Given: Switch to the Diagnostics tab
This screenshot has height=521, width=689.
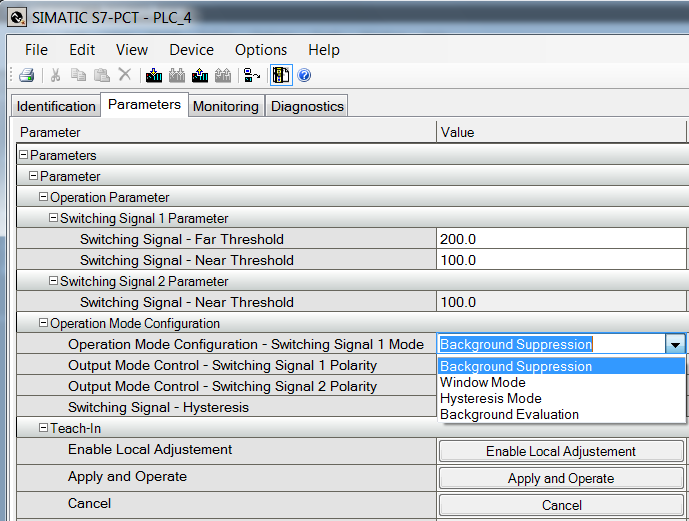Looking at the screenshot, I should 307,106.
